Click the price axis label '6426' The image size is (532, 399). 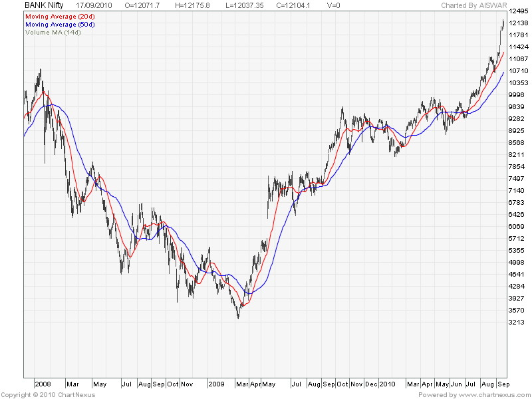[x=517, y=214]
